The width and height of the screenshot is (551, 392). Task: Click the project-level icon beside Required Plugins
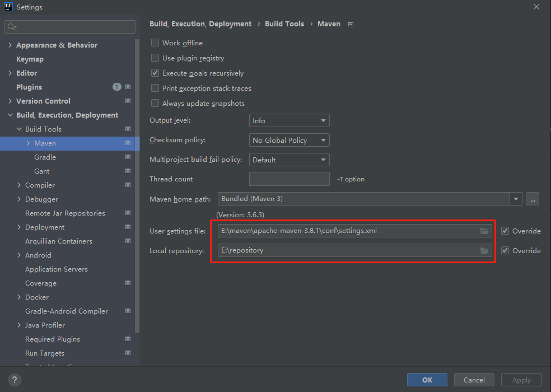128,339
